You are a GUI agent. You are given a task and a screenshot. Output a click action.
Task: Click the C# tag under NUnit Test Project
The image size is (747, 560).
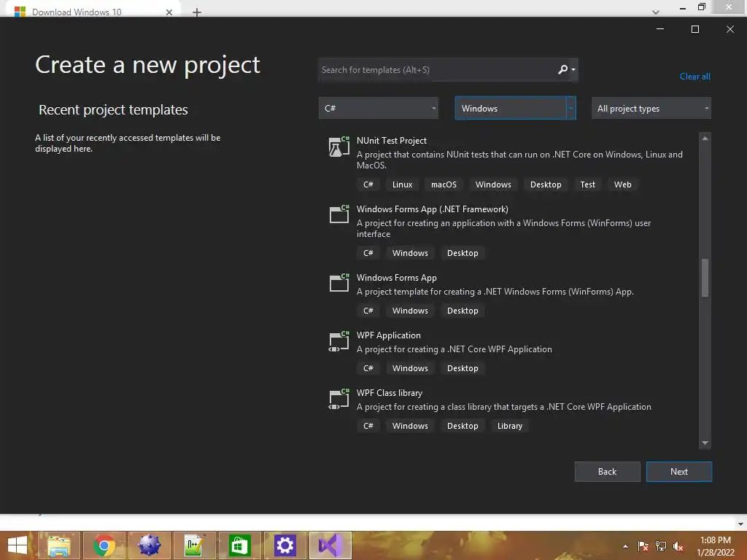pyautogui.click(x=368, y=184)
